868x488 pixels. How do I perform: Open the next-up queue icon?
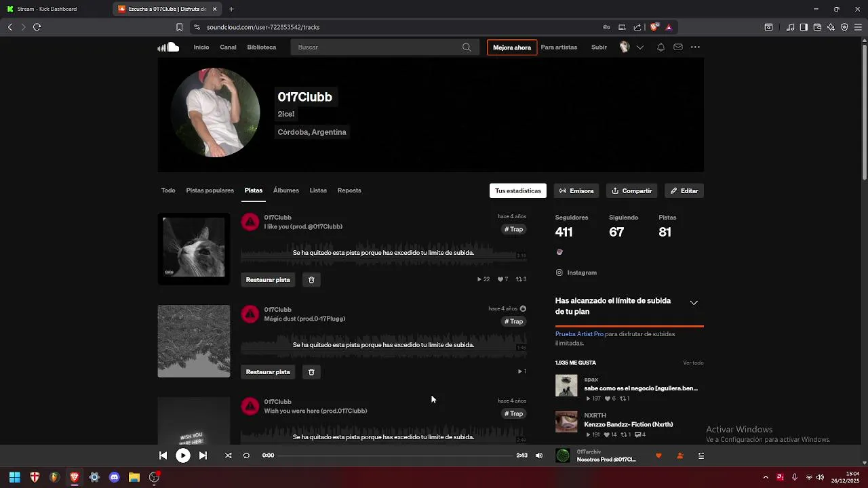pyautogui.click(x=701, y=455)
